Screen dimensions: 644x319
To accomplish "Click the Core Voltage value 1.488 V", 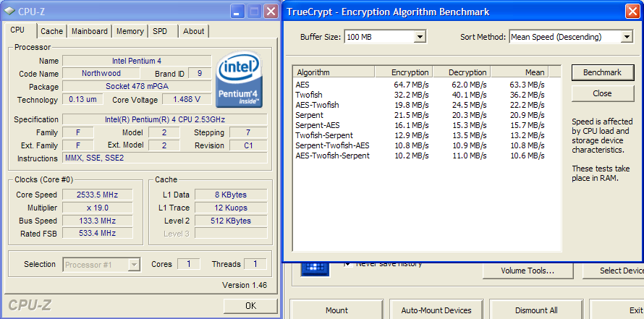I will 187,99.
